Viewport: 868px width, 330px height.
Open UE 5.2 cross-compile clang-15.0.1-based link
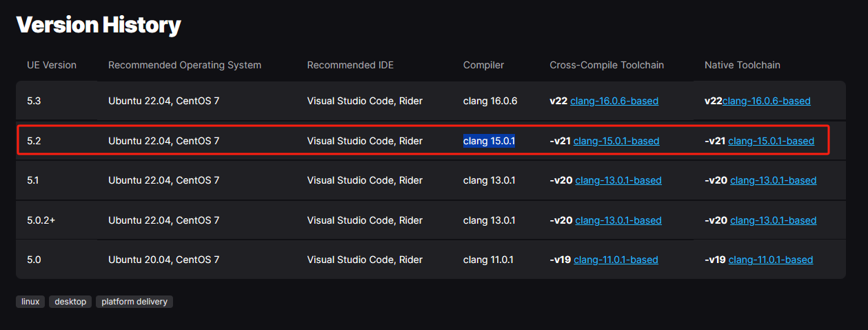(616, 141)
